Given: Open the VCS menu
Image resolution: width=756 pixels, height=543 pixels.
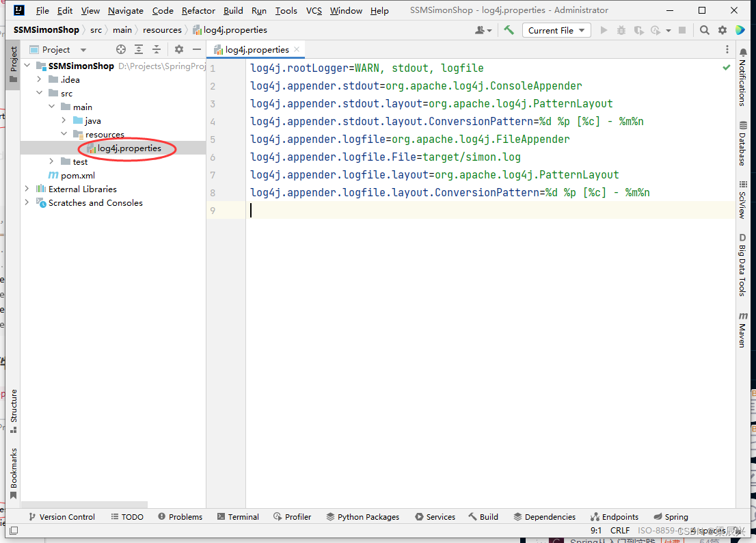Looking at the screenshot, I should [x=314, y=11].
